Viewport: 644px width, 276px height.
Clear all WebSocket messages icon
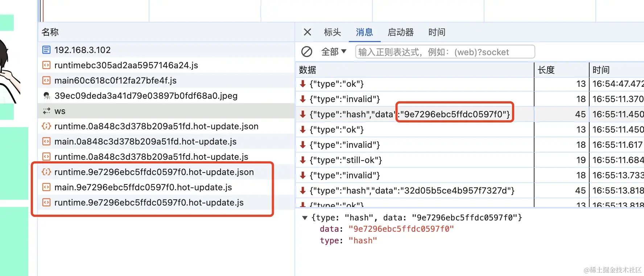click(307, 52)
